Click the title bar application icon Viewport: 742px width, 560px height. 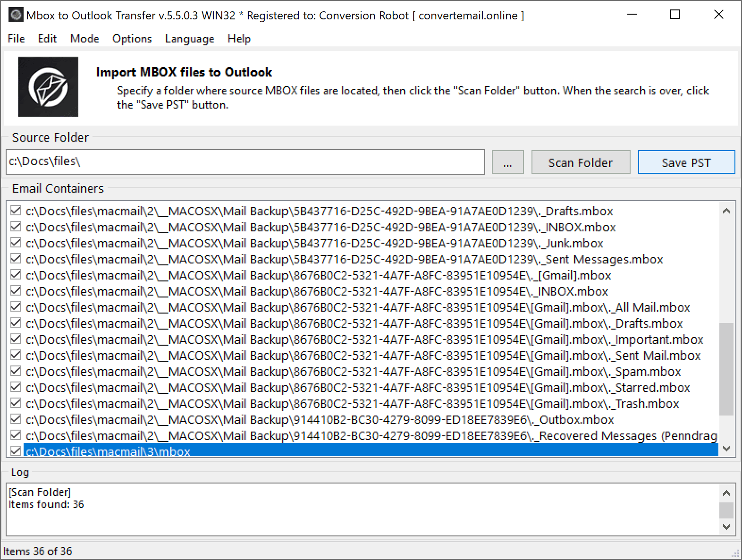click(x=15, y=15)
